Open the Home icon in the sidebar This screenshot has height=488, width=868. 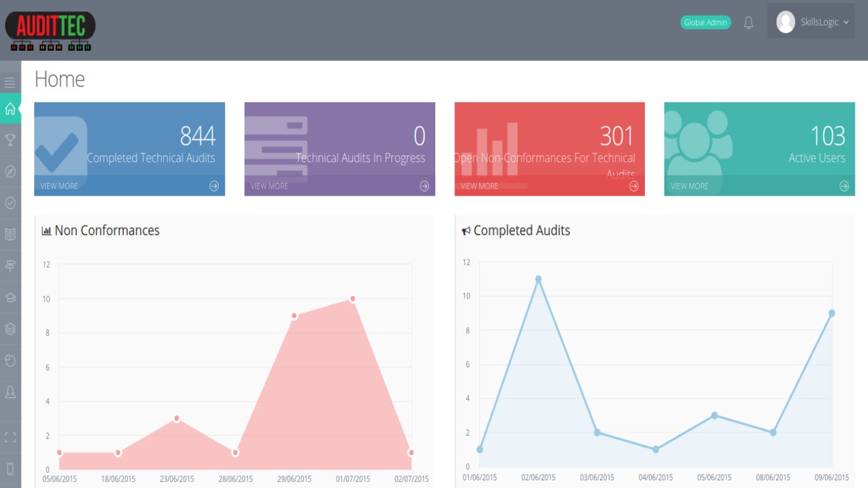pos(10,109)
